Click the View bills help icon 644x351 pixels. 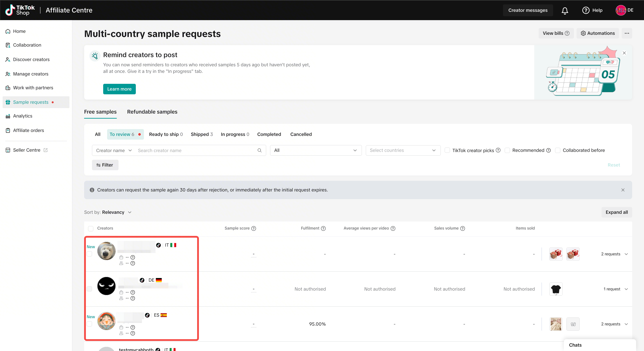coord(567,33)
